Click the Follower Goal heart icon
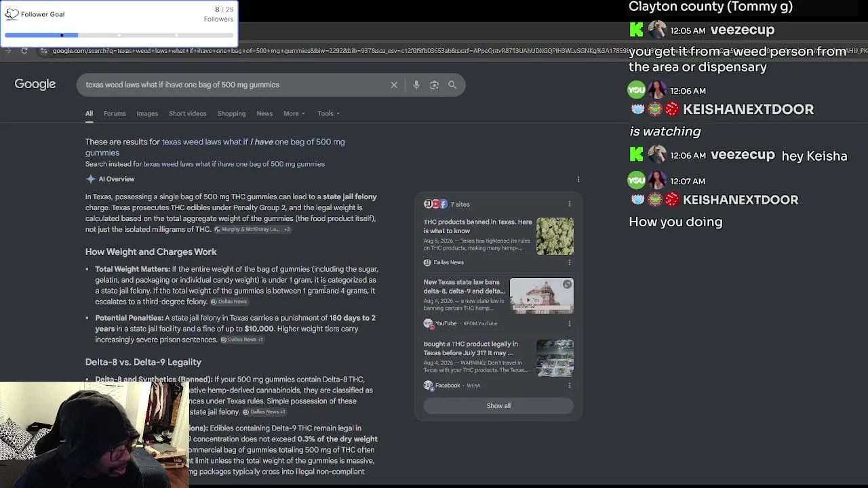This screenshot has width=868, height=488. click(x=12, y=14)
